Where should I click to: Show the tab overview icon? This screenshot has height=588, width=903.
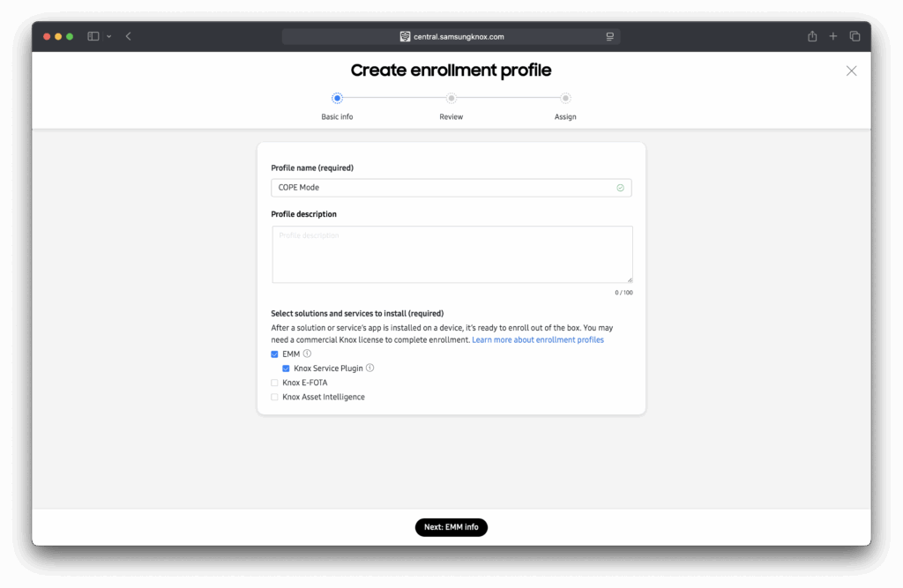tap(854, 36)
